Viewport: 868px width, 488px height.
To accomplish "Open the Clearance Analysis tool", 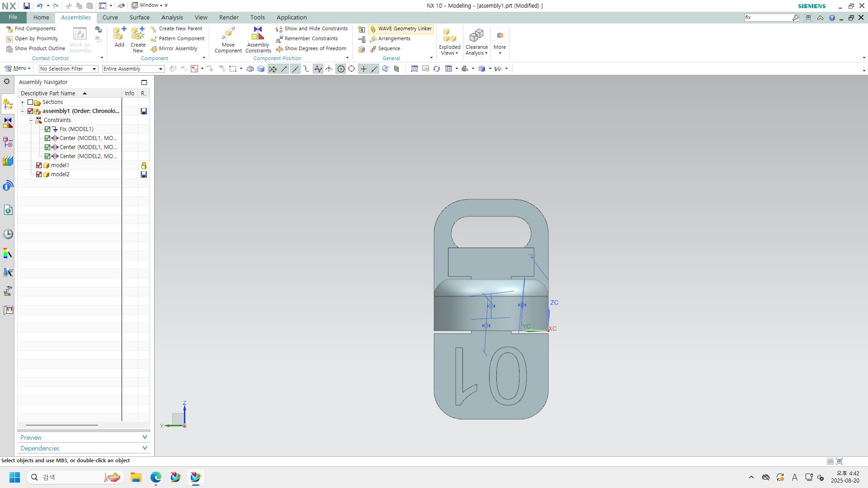I will [476, 36].
